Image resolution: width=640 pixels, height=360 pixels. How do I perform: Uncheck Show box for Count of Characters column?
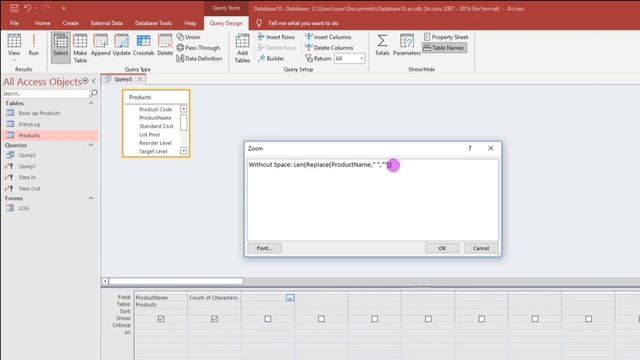click(x=214, y=318)
